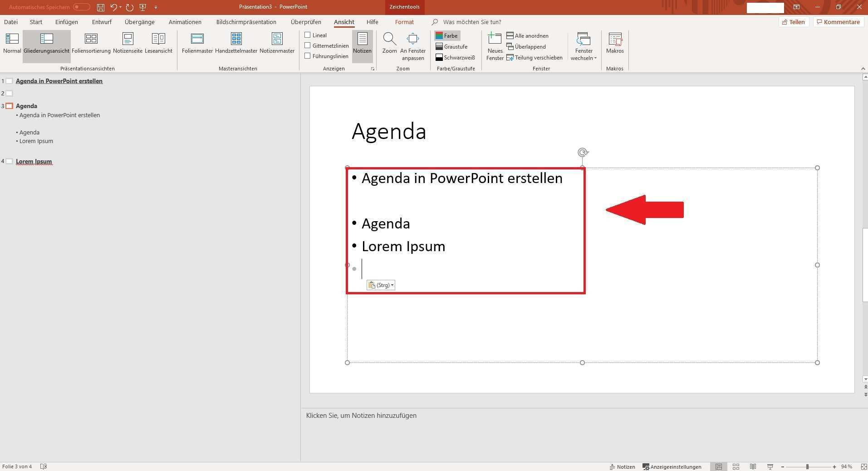The height and width of the screenshot is (471, 868).
Task: Toggle Automatisches Speichern switch
Action: pos(82,7)
